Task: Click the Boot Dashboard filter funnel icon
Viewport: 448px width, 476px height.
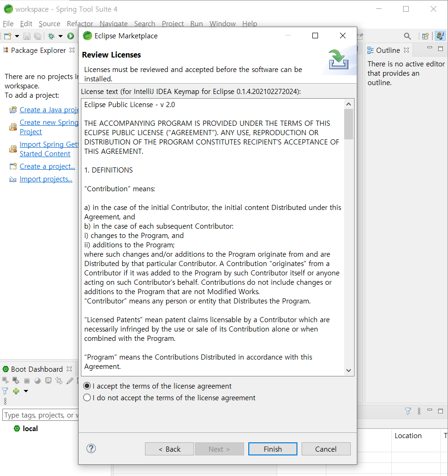Action: tap(5, 391)
